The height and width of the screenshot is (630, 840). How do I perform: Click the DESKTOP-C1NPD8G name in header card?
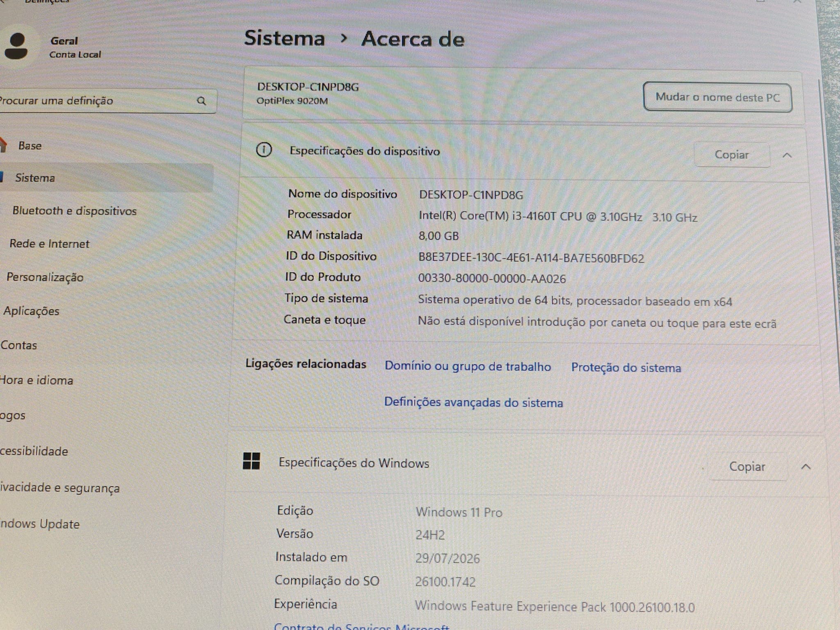point(308,87)
